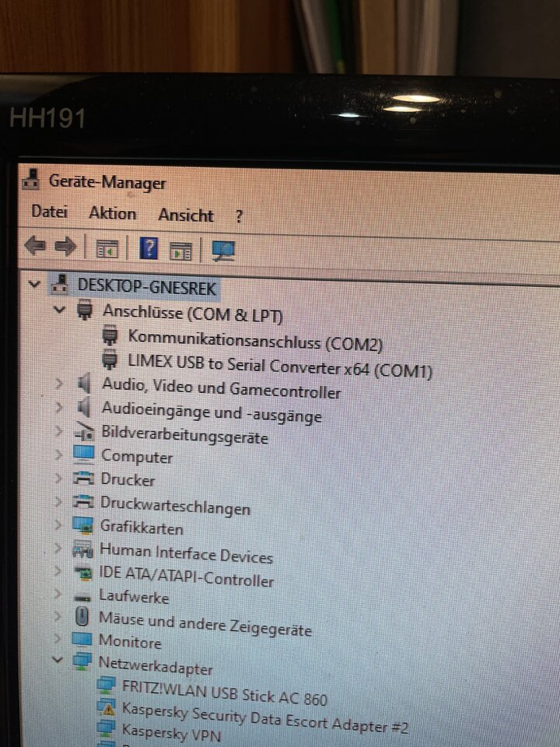Image resolution: width=560 pixels, height=747 pixels.
Task: Scan for hardware changes with the monitor icon
Action: pyautogui.click(x=223, y=251)
